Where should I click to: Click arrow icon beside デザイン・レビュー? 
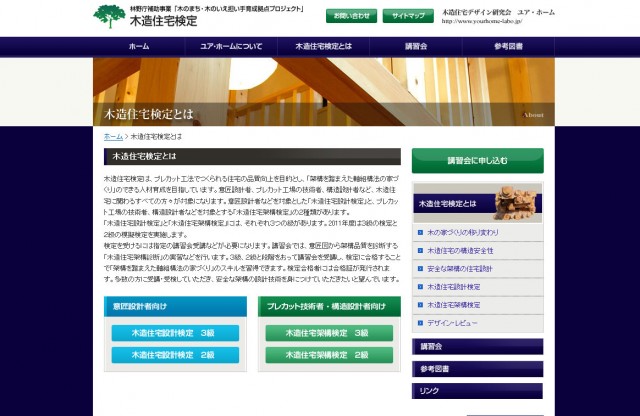tap(419, 323)
